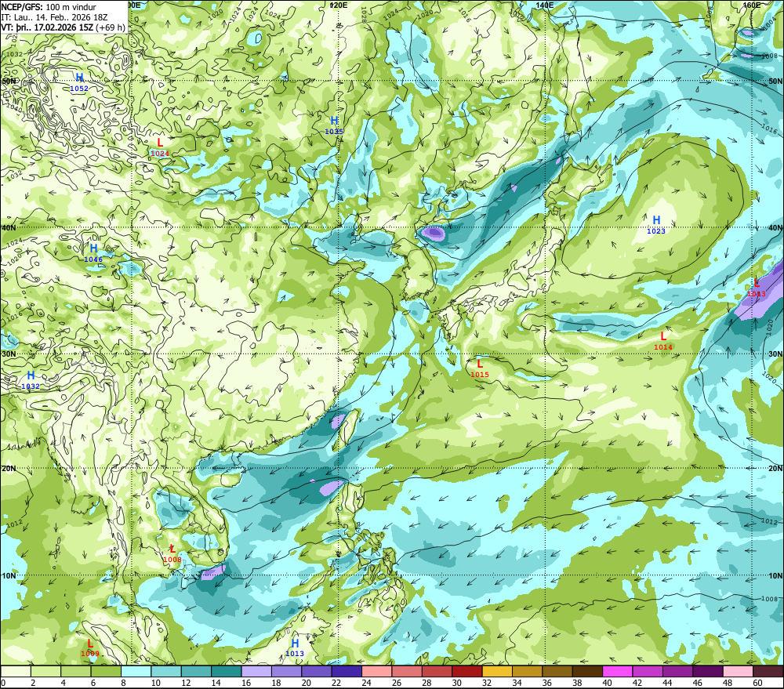
Task: Click the legend scale number 60
Action: click(x=757, y=683)
